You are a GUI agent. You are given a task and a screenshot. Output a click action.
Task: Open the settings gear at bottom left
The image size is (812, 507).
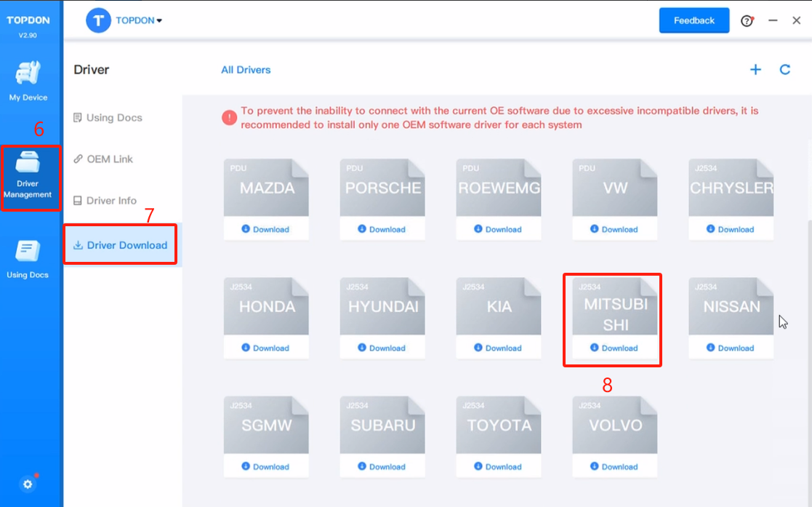tap(27, 484)
